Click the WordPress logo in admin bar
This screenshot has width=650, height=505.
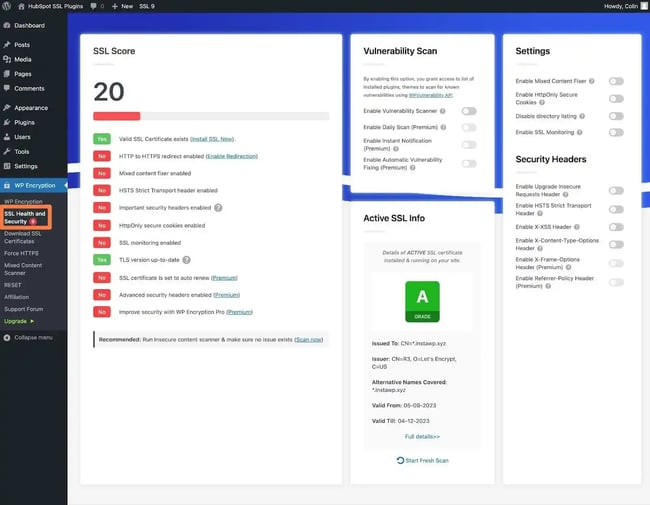(x=7, y=6)
